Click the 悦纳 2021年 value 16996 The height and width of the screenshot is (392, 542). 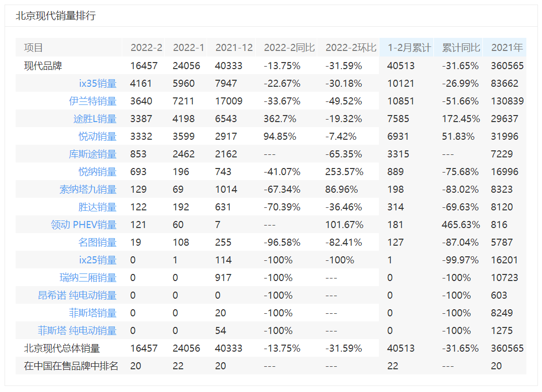click(504, 172)
